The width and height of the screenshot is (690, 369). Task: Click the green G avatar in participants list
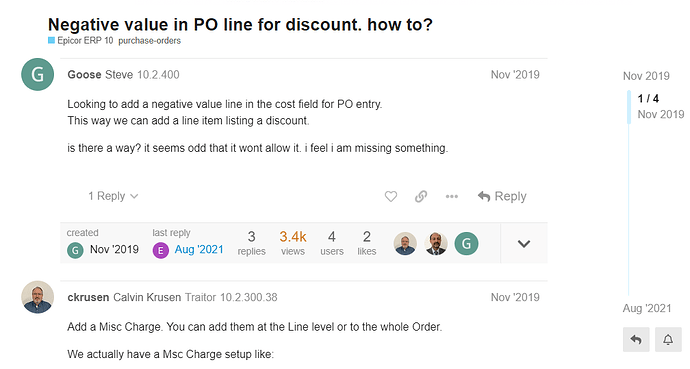coord(466,244)
